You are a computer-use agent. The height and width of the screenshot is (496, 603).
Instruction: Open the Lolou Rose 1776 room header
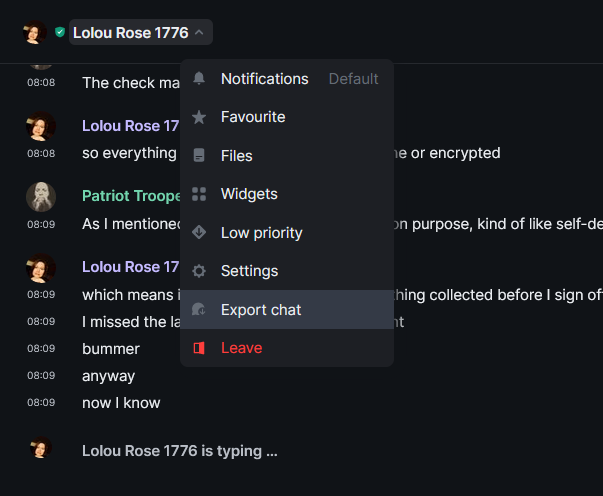[131, 33]
